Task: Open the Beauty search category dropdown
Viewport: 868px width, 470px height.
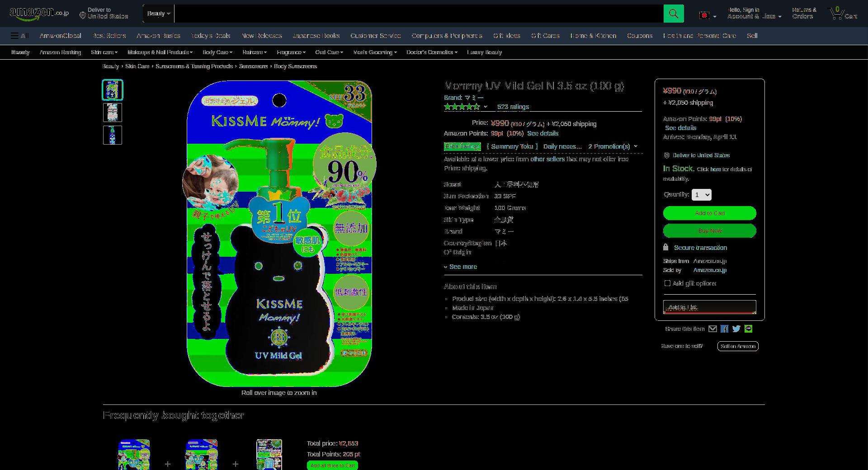Action: coord(158,14)
